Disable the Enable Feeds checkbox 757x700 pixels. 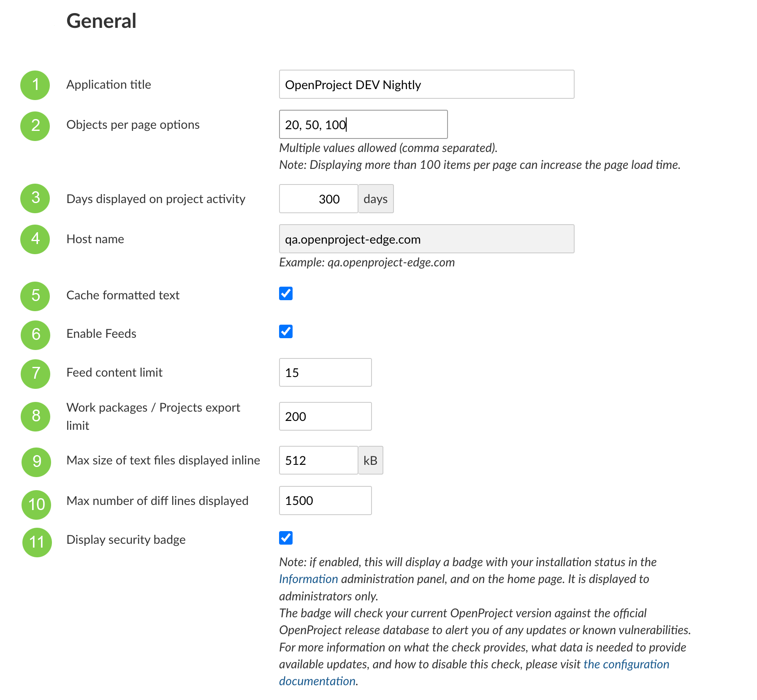[286, 331]
